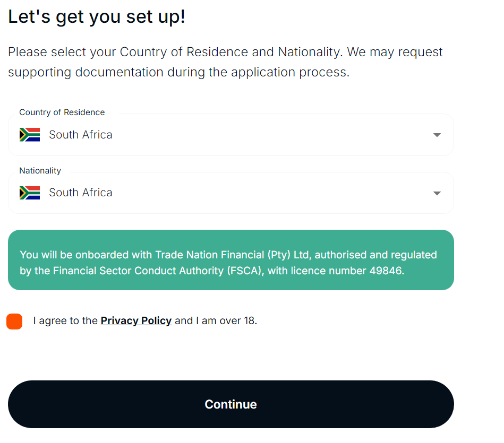Open the Privacy Policy link
This screenshot has width=504, height=443.
point(136,320)
